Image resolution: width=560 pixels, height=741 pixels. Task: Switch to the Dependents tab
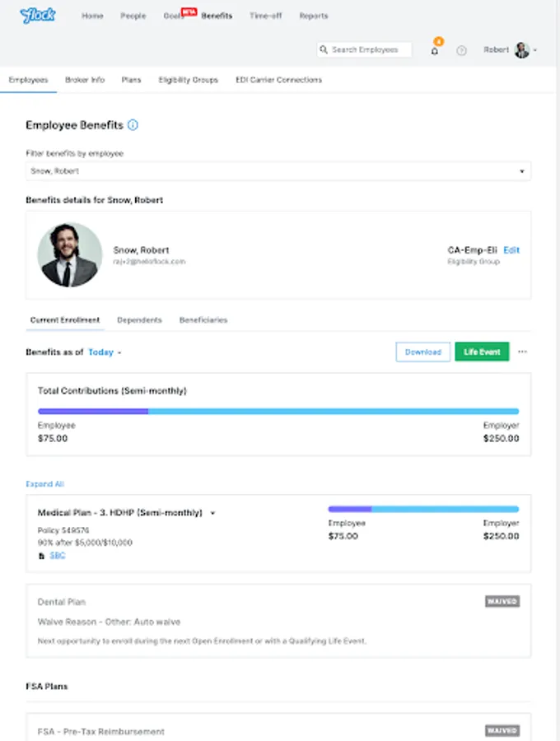(139, 319)
